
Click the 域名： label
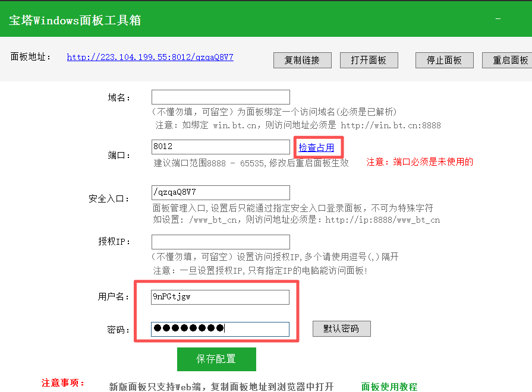pos(119,97)
